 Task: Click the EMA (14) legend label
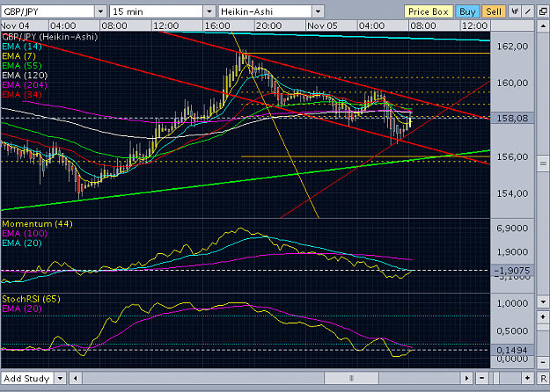22,47
